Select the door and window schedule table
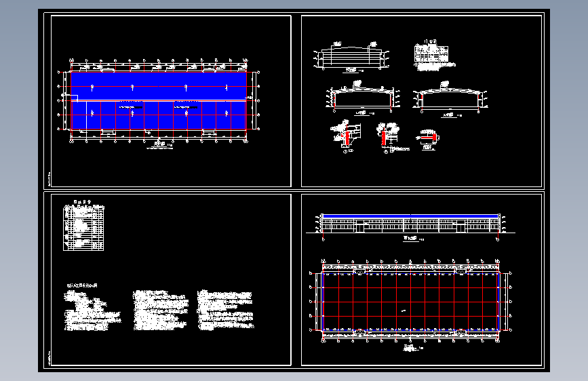 (x=431, y=54)
